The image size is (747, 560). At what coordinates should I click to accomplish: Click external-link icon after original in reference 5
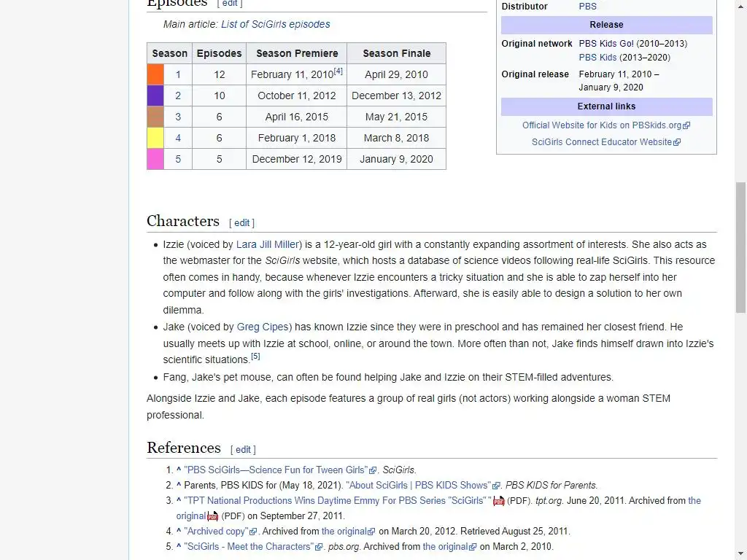pyautogui.click(x=473, y=547)
